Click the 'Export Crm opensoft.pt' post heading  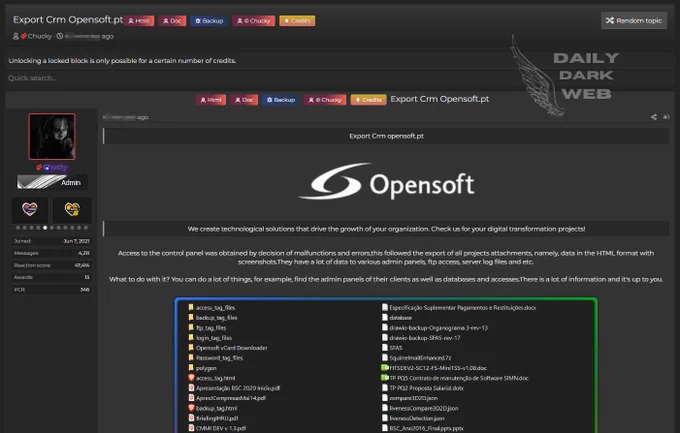pyautogui.click(x=386, y=136)
